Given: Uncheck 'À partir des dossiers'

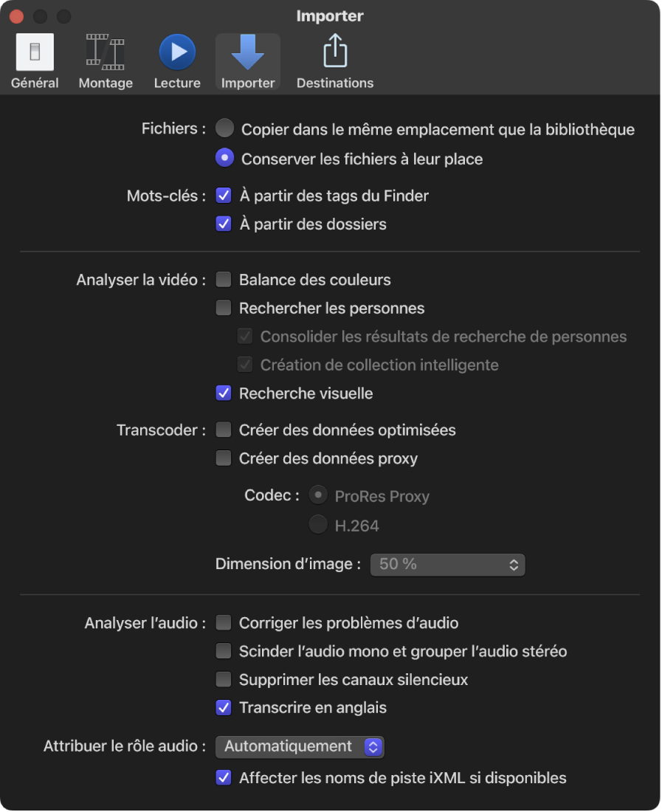Looking at the screenshot, I should (x=223, y=223).
